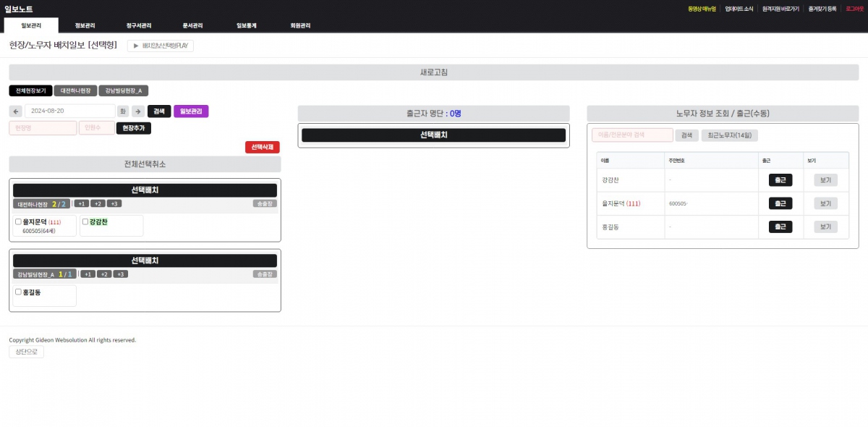The image size is (868, 427).
Task: Open 보기 for 홍길동 row
Action: click(x=825, y=227)
